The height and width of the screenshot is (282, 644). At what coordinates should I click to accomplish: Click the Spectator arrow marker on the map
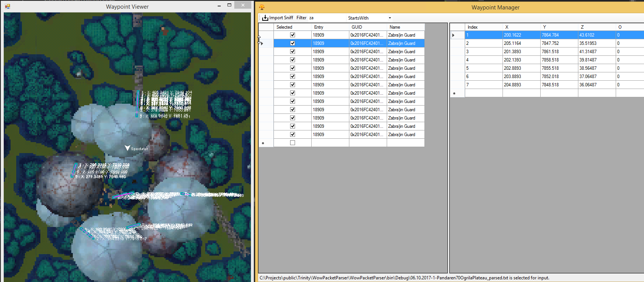point(128,148)
